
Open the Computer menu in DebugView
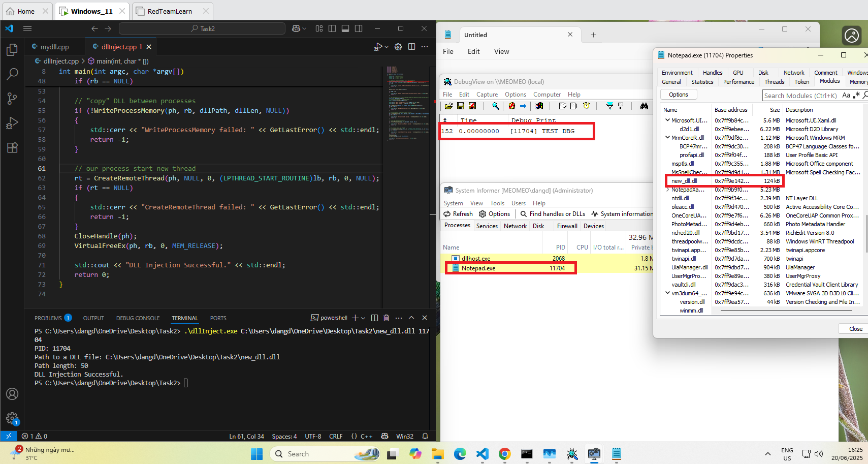click(x=547, y=95)
